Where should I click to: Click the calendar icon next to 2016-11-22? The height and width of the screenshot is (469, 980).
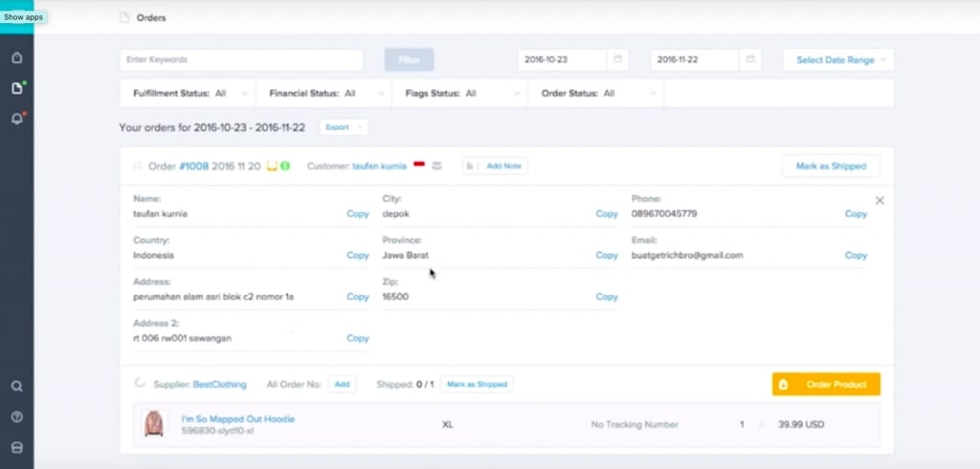coord(751,59)
